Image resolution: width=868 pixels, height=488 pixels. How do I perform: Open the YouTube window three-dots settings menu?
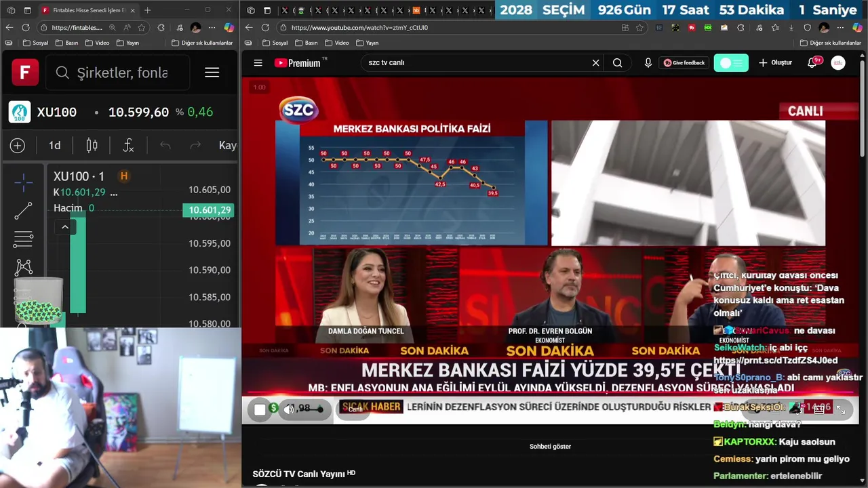pos(841,28)
